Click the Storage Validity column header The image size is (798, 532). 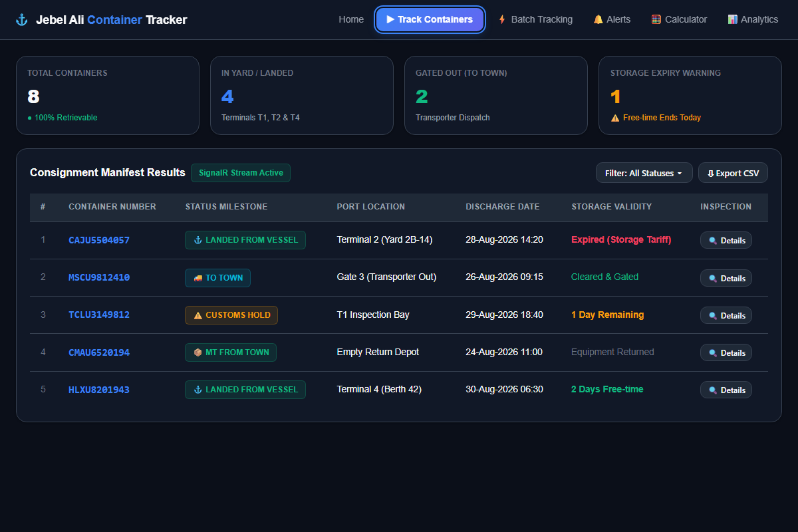coord(612,207)
